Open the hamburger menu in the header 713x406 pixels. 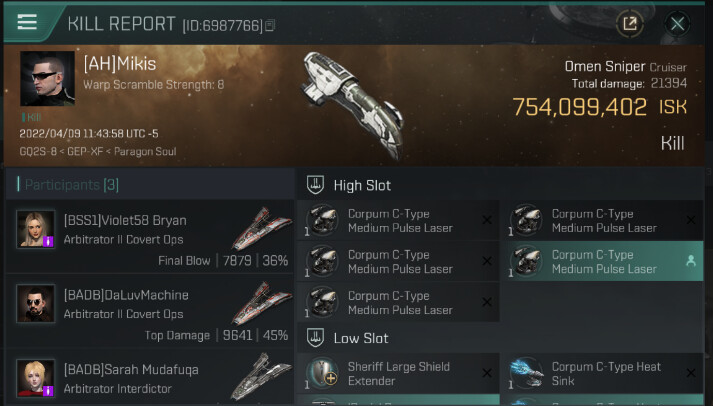pos(27,22)
